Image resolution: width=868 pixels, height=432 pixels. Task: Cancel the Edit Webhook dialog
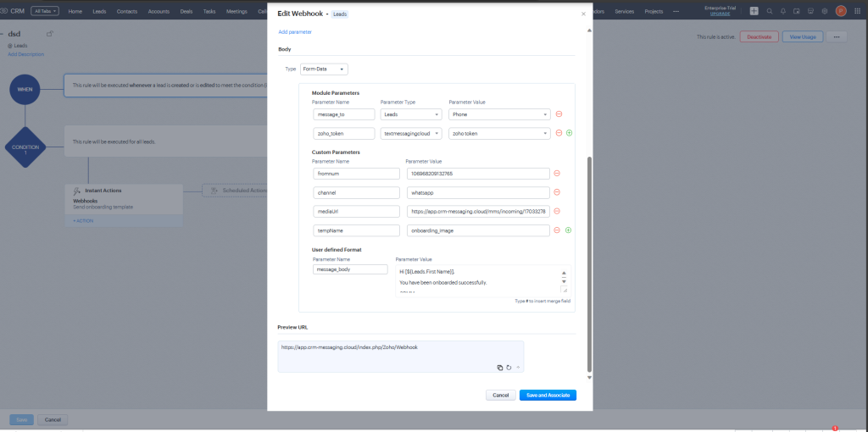[x=500, y=395]
